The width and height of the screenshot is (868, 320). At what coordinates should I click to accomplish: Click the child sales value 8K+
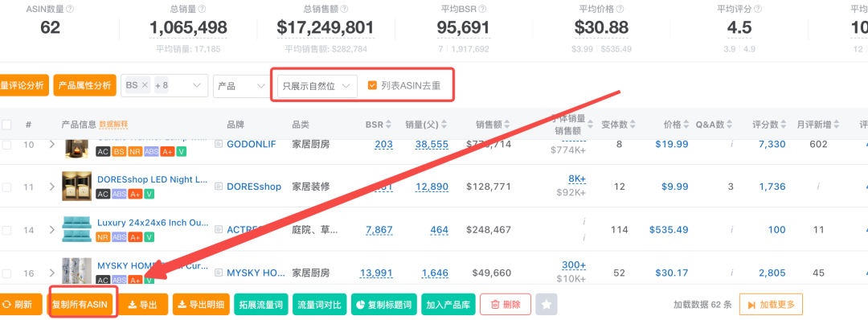tap(577, 178)
